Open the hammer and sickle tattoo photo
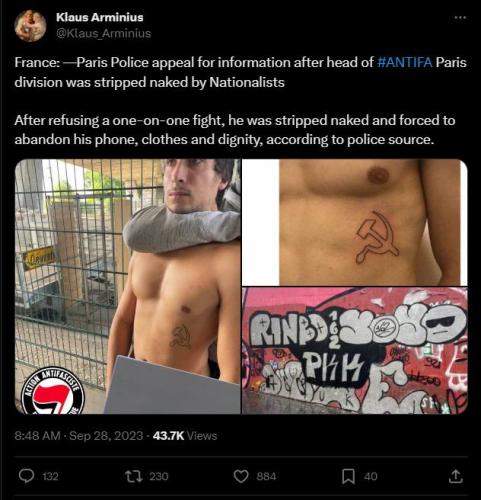The width and height of the screenshot is (481, 500). point(355,222)
